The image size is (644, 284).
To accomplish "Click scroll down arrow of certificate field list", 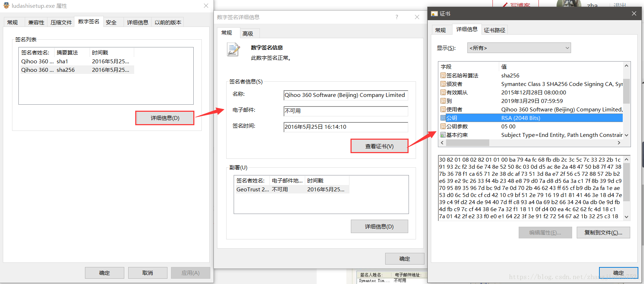I will click(x=626, y=135).
